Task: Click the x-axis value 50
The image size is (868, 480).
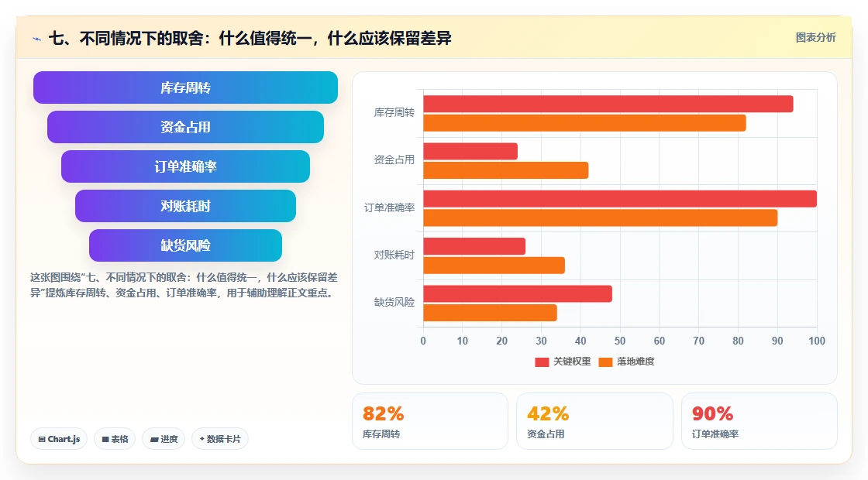Action: pos(620,341)
